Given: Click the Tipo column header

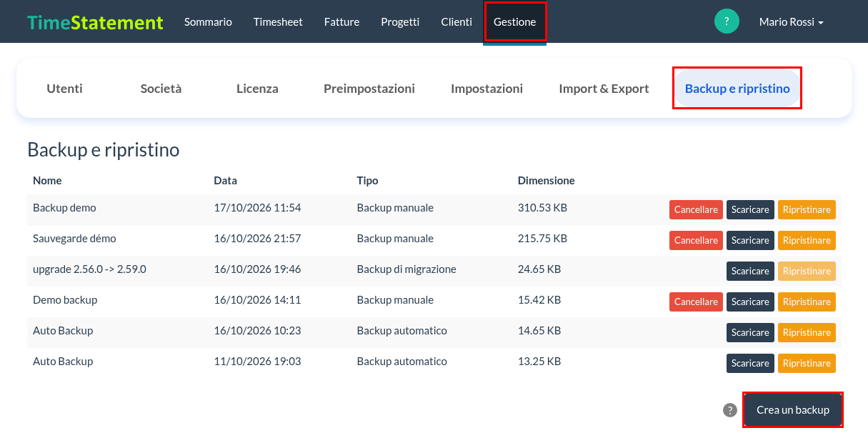Looking at the screenshot, I should click(367, 181).
